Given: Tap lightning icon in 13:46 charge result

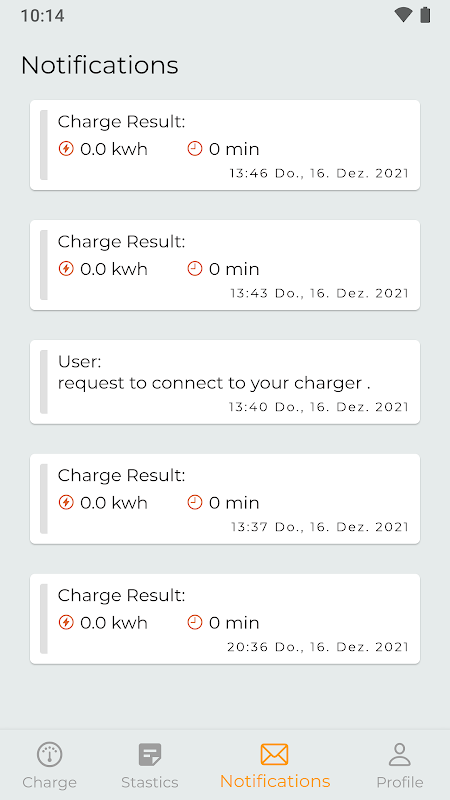Looking at the screenshot, I should click(66, 149).
